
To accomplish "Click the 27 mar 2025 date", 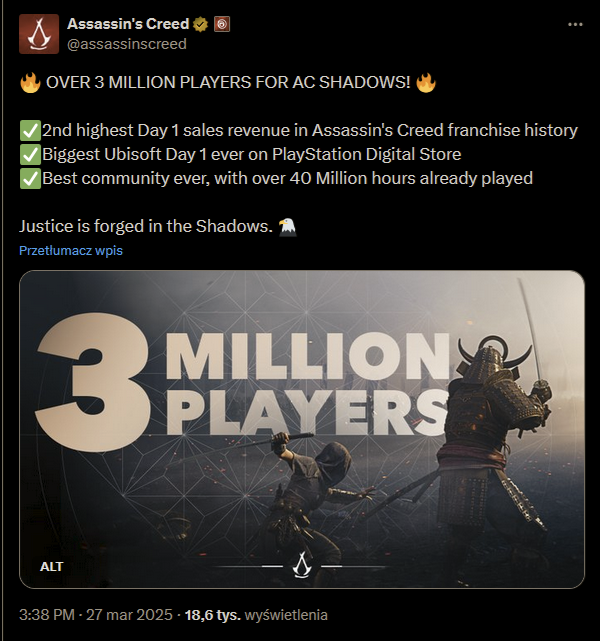I will point(129,615).
